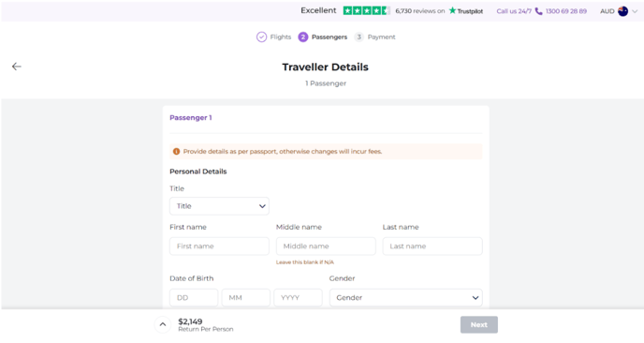
Task: Click the Australian flag currency icon
Action: pyautogui.click(x=622, y=11)
